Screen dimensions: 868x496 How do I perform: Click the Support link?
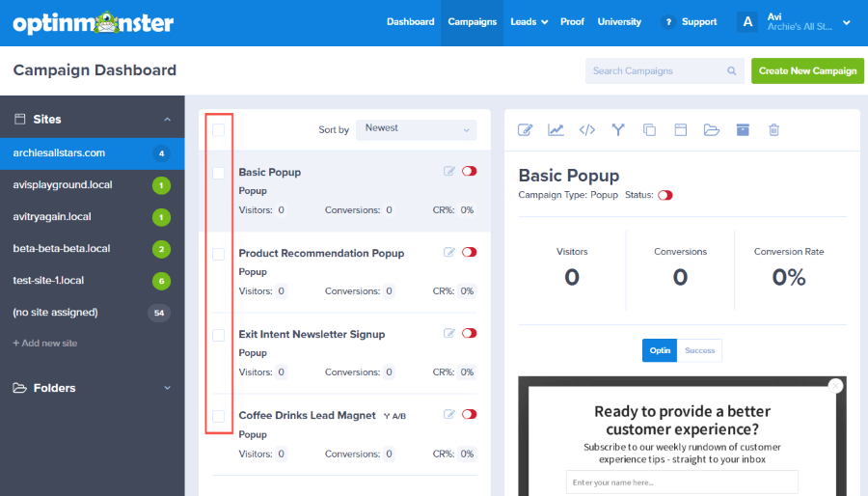(x=699, y=22)
